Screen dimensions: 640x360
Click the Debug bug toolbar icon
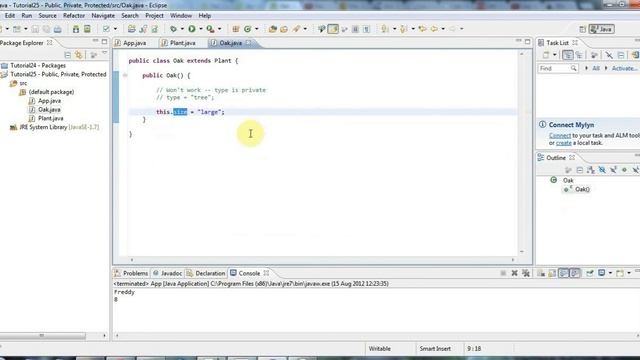(x=173, y=29)
